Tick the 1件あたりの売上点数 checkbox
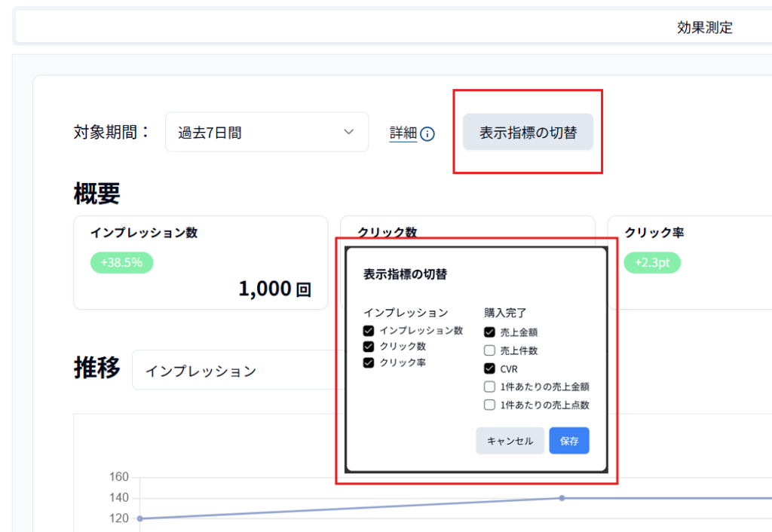The image size is (772, 532). point(489,405)
